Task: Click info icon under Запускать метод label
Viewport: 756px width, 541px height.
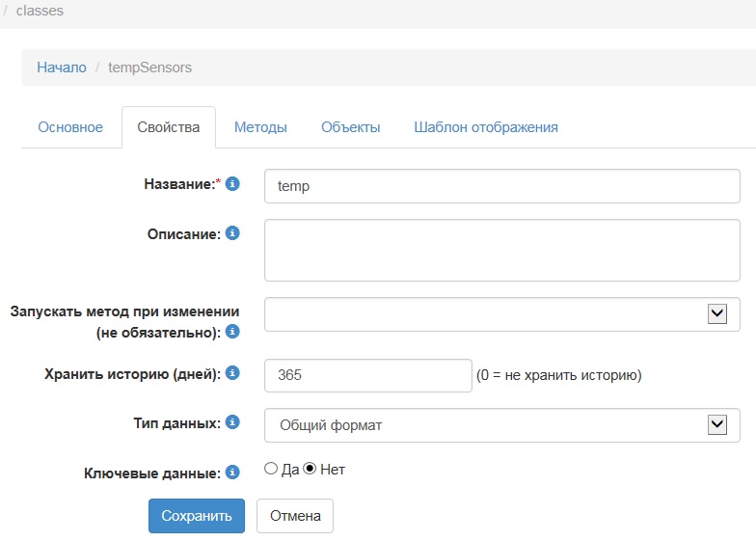Action: pos(232,332)
